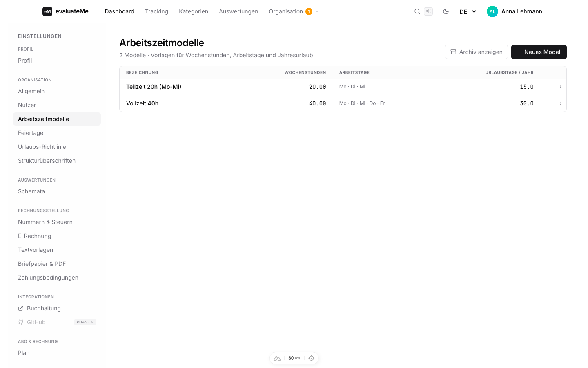Click the devtools inspector target icon
The height and width of the screenshot is (368, 588).
pyautogui.click(x=312, y=358)
